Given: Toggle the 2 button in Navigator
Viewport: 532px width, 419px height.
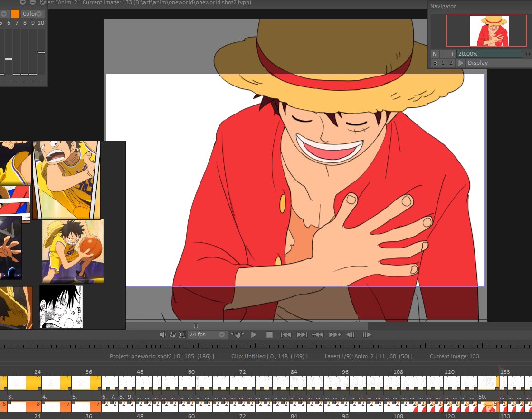Looking at the screenshot, I should click(x=451, y=63).
